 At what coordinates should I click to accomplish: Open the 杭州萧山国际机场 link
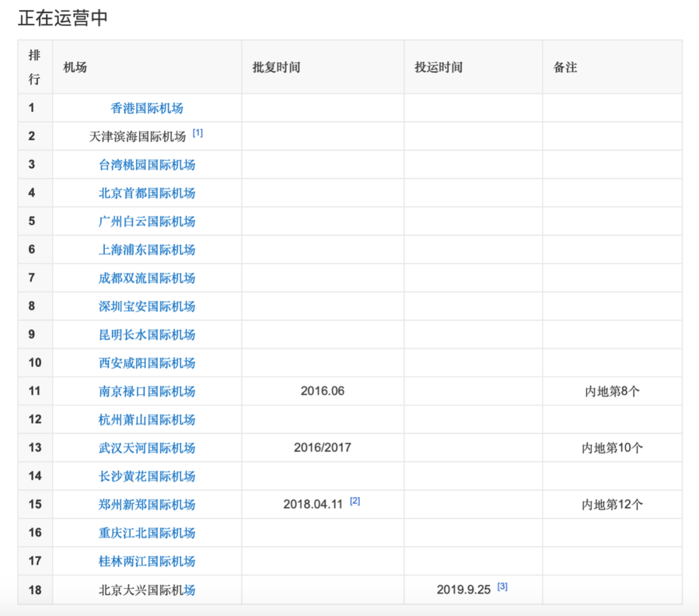click(147, 419)
